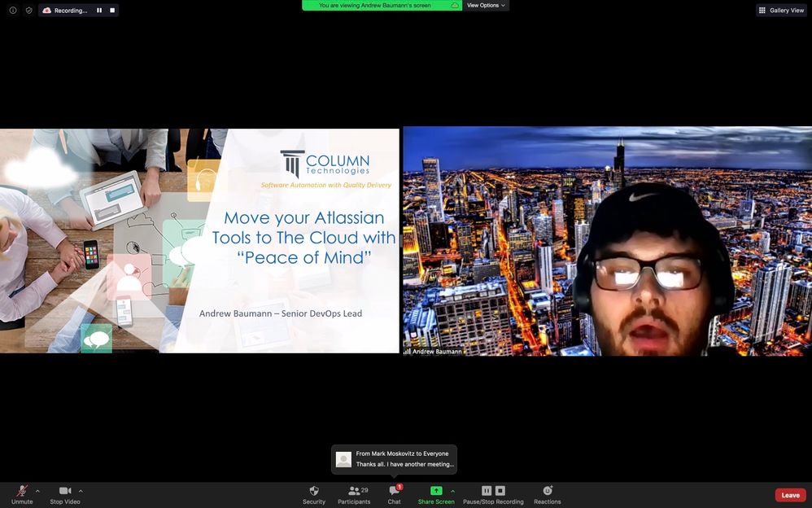Expand video options next to Stop Video

coord(81,490)
